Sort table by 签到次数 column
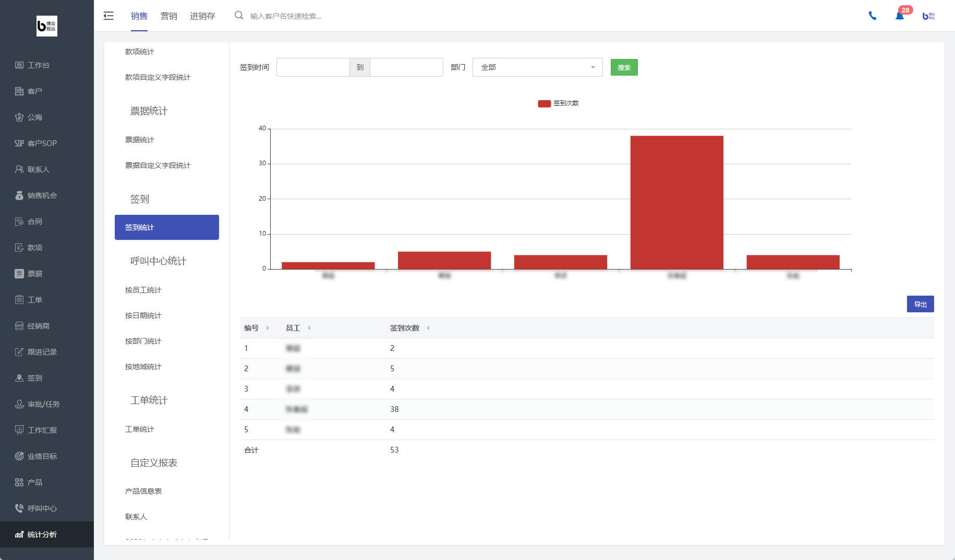The width and height of the screenshot is (955, 560). coord(428,328)
